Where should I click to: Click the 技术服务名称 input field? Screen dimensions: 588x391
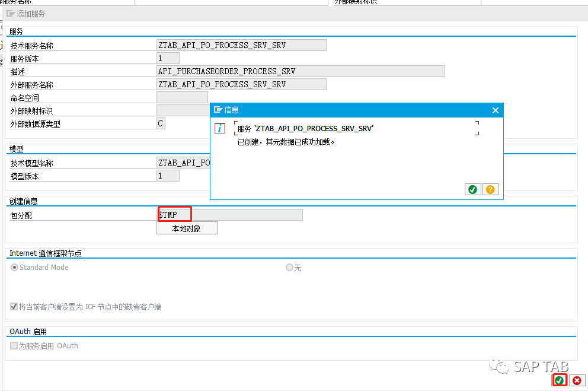(241, 45)
